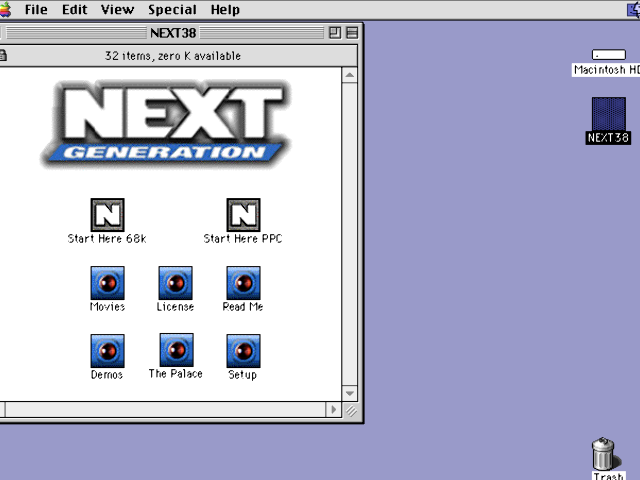
Task: Click the zoom box of NEXT38 window
Action: pyautogui.click(x=335, y=33)
